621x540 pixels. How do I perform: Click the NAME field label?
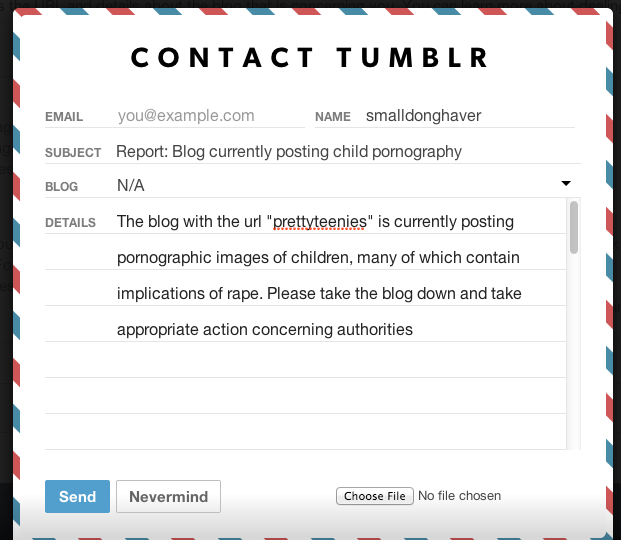[333, 117]
